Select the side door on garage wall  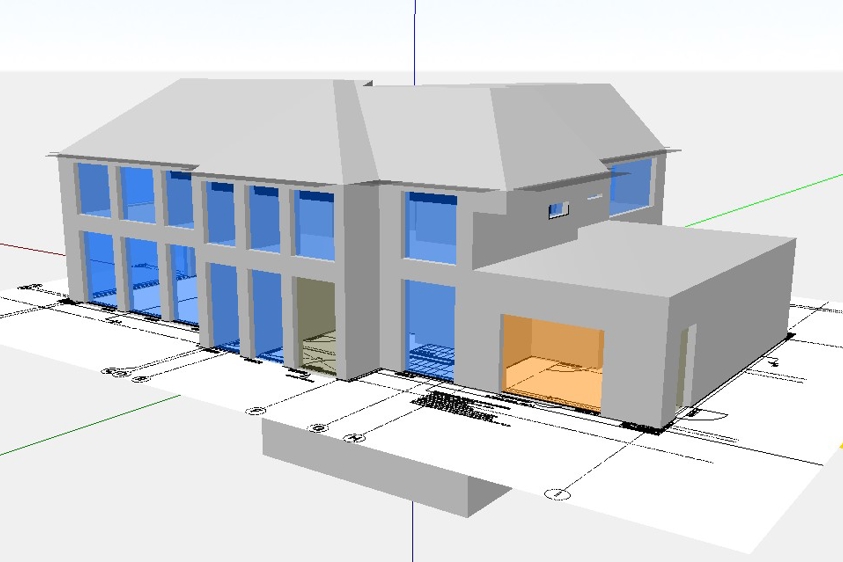tap(687, 368)
